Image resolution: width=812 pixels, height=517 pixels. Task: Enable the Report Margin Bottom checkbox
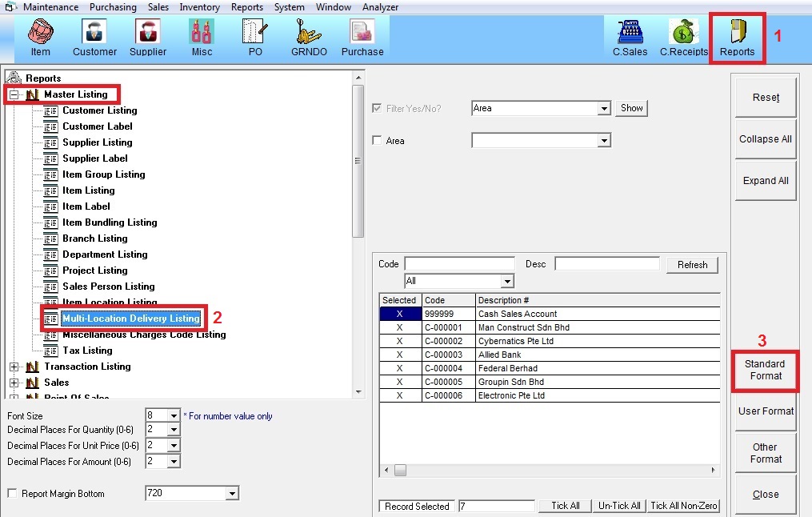[x=12, y=494]
